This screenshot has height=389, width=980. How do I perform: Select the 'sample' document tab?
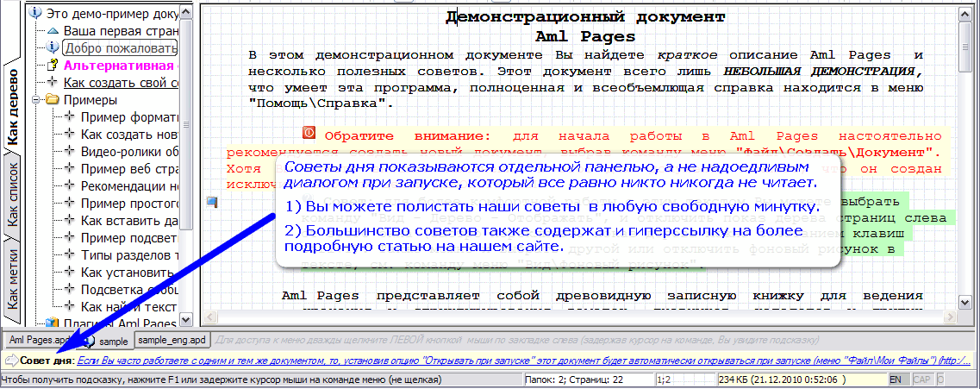pos(106,341)
